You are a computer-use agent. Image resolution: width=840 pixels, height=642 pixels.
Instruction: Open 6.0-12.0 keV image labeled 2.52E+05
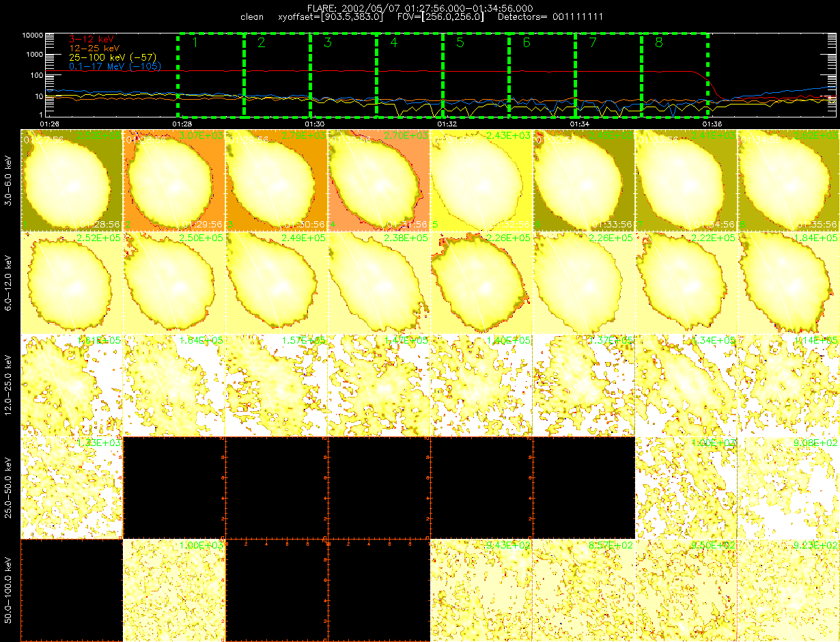coord(72,283)
